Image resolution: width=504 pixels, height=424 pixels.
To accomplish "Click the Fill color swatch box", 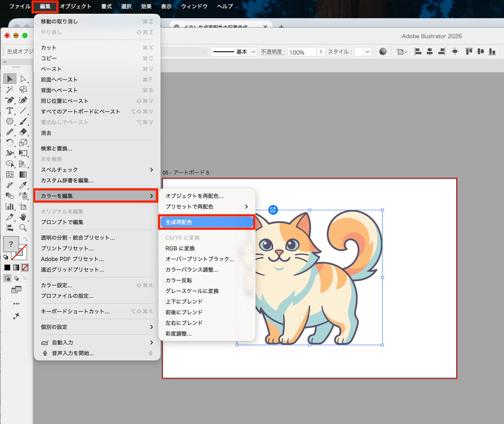I will pos(11,244).
